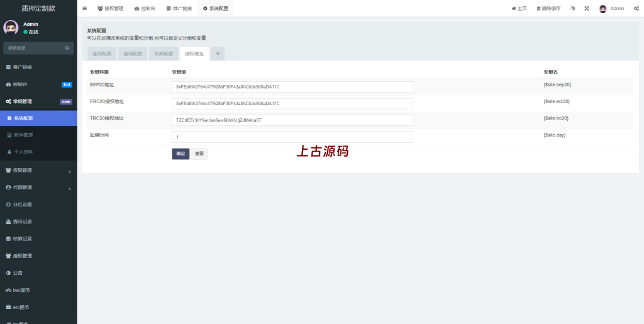The width and height of the screenshot is (644, 324).
Task: Reset the form with 重置
Action: click(x=199, y=154)
